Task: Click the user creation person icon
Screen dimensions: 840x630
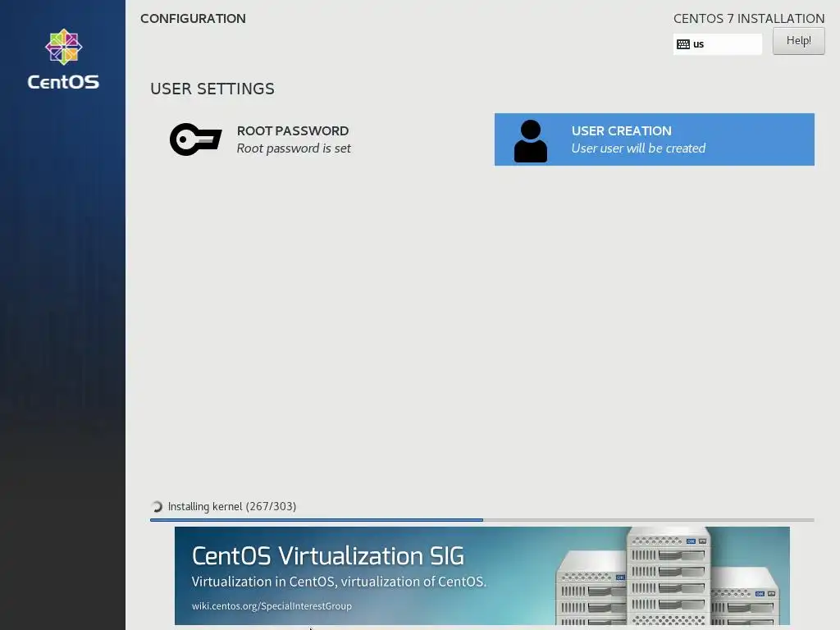Action: click(x=531, y=141)
